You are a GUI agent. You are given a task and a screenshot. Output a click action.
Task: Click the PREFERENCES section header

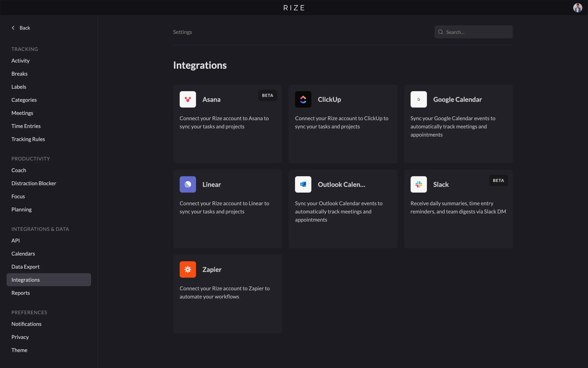29,313
